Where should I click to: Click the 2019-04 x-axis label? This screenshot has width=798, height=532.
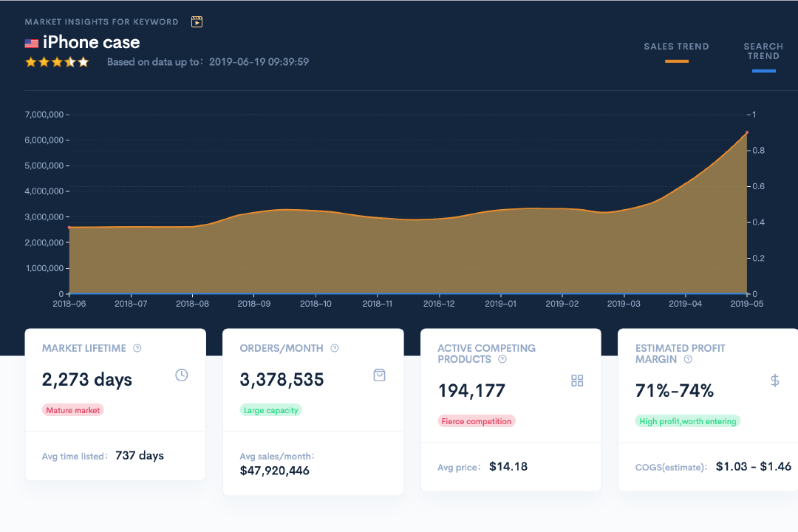(685, 304)
